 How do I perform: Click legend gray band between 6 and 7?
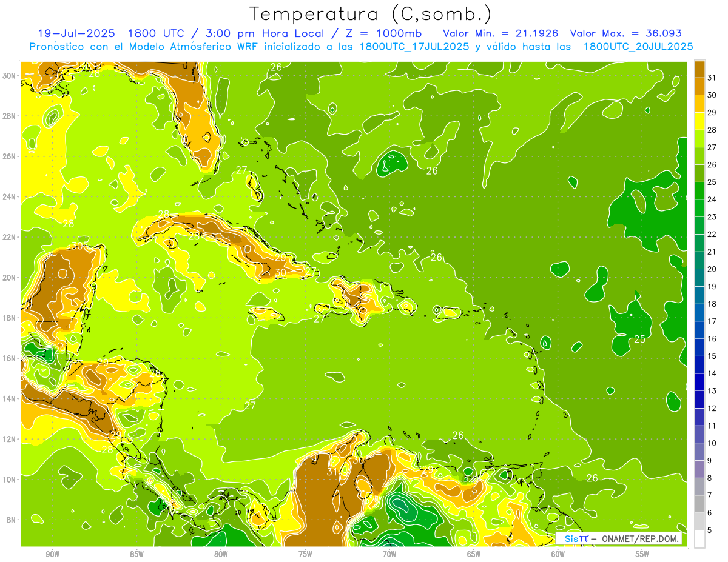(699, 504)
